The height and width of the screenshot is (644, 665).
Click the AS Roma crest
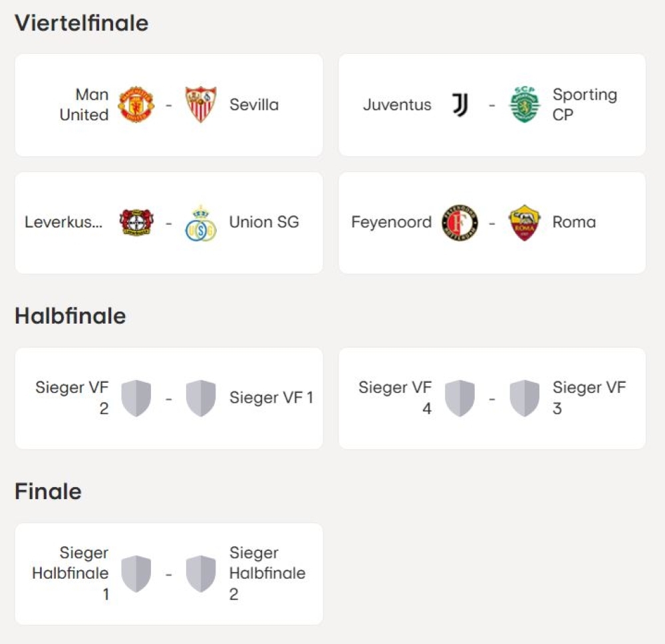point(525,223)
